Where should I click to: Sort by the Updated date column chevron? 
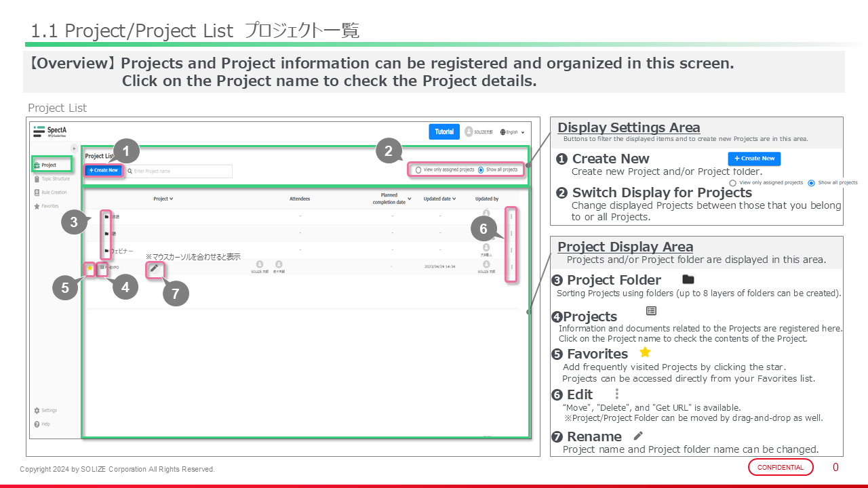pyautogui.click(x=454, y=199)
